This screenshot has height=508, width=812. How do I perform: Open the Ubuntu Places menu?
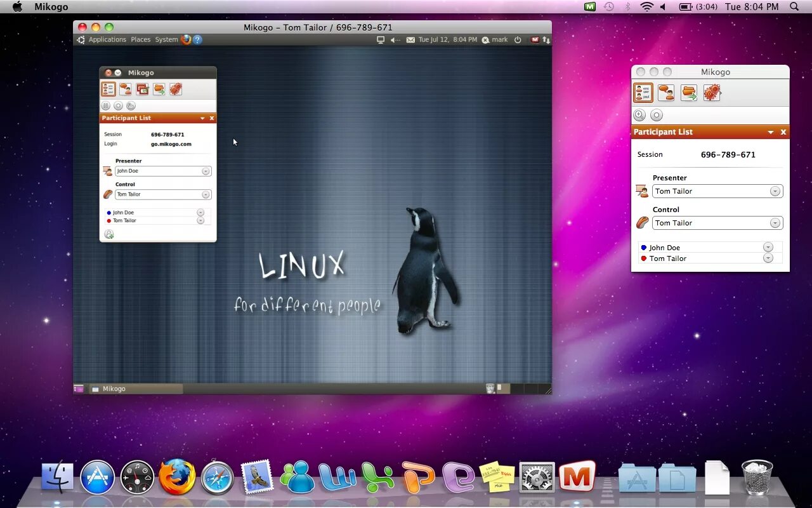[x=141, y=39]
